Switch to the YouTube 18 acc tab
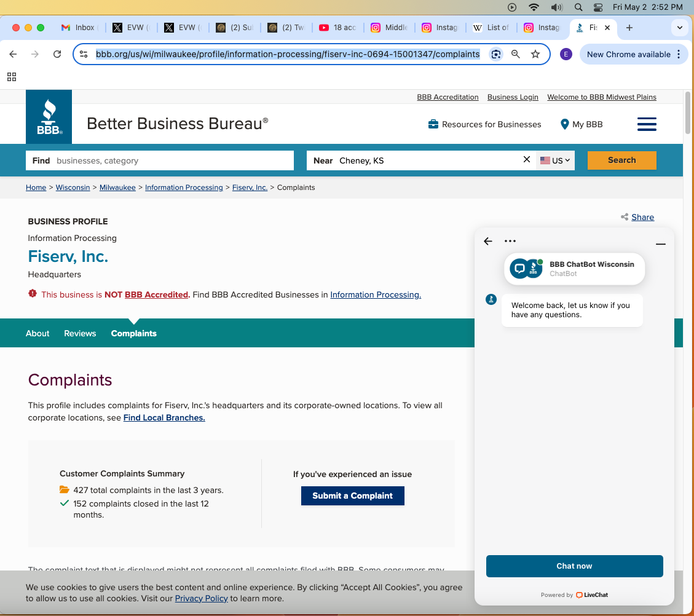 337,28
